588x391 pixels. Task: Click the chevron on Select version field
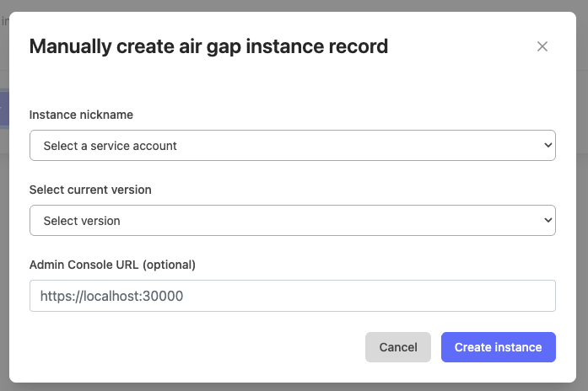point(548,220)
